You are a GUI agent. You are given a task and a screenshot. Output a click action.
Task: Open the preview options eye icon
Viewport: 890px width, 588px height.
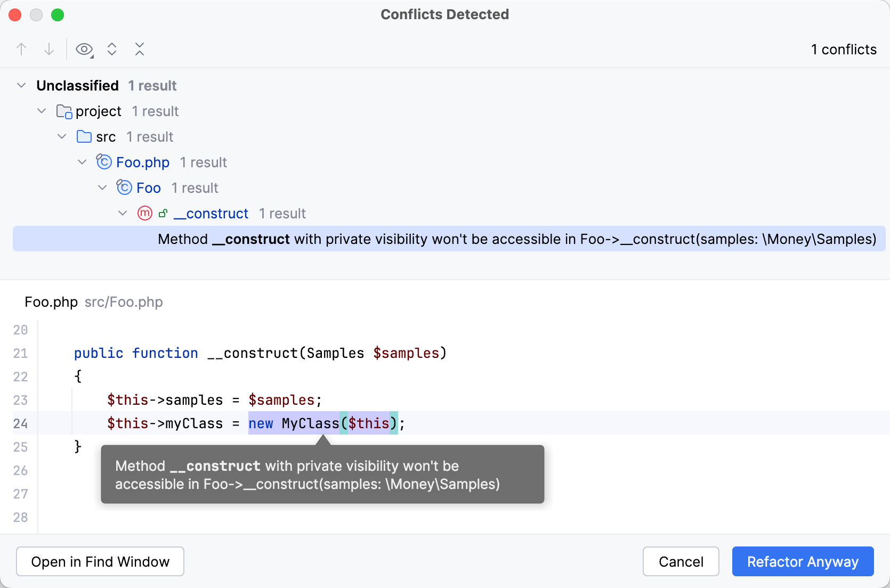(x=84, y=49)
